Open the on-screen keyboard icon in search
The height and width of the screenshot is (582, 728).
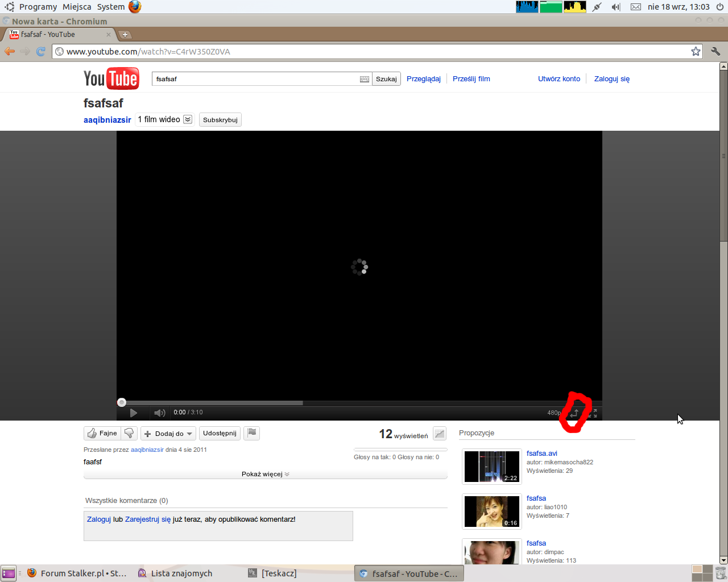[x=365, y=79]
